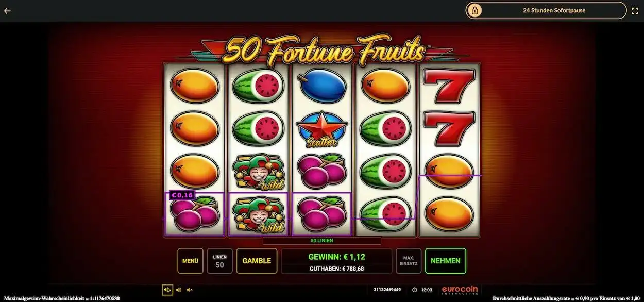Switch to the middle sound-effects-only speaker icon

[179, 290]
